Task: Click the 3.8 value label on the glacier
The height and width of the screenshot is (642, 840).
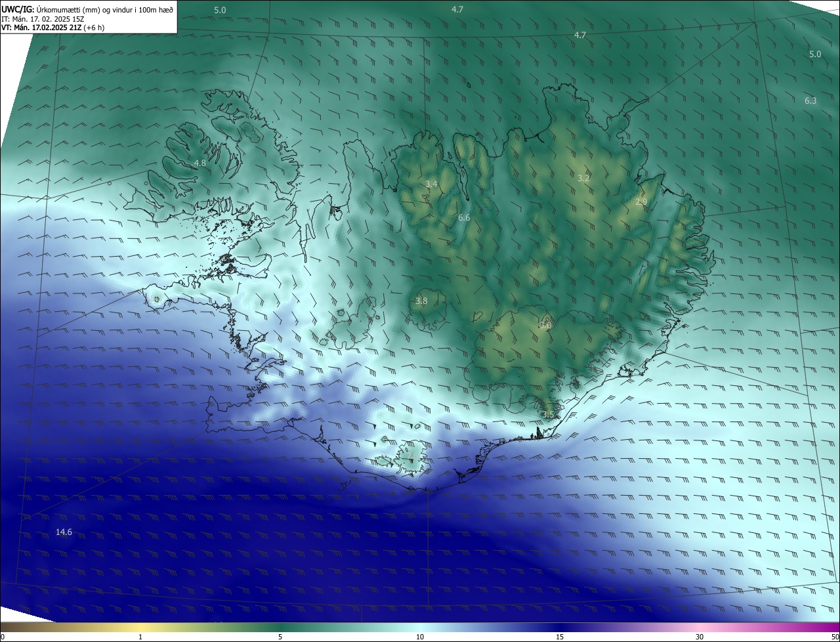Action: (x=421, y=301)
